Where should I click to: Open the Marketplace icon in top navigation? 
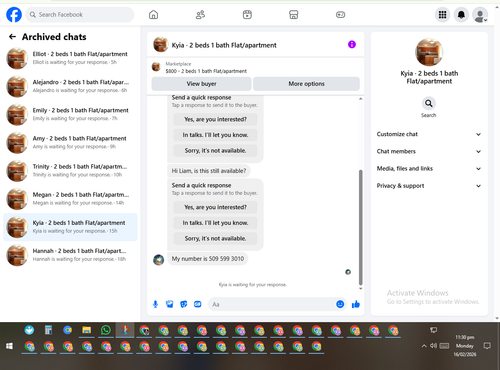tap(293, 15)
